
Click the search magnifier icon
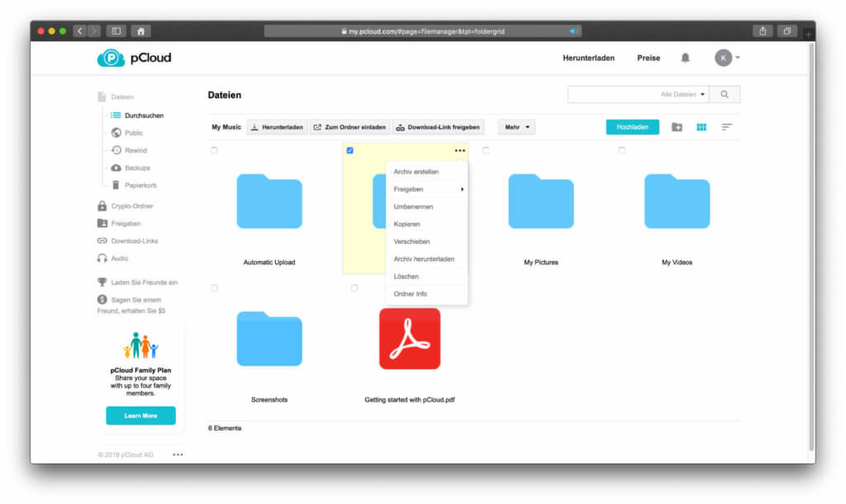pyautogui.click(x=725, y=94)
